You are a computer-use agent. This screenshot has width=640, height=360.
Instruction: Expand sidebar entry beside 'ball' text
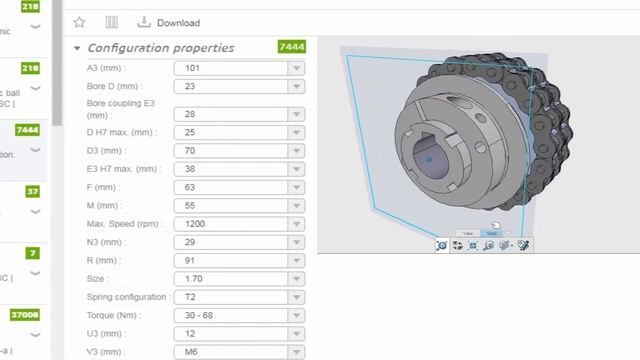[36, 88]
